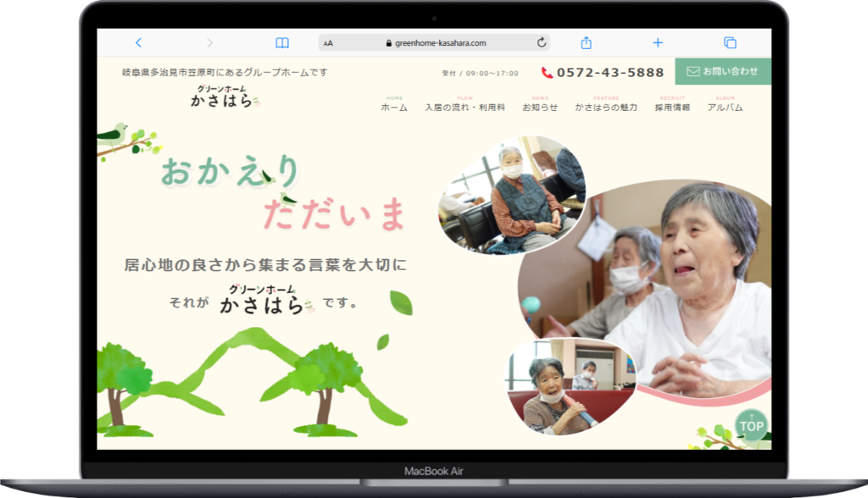
Task: Click the 岐阜県多治見市笠原町にあるグループホームです tagline
Action: pyautogui.click(x=225, y=72)
